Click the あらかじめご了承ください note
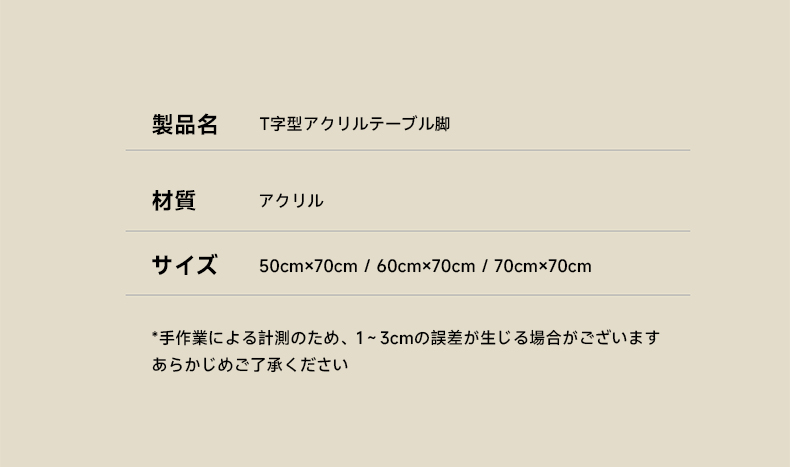790x467 pixels. (250, 364)
